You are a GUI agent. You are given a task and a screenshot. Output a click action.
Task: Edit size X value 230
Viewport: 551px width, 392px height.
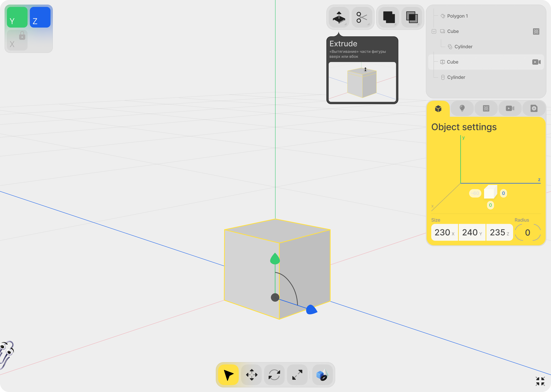444,232
